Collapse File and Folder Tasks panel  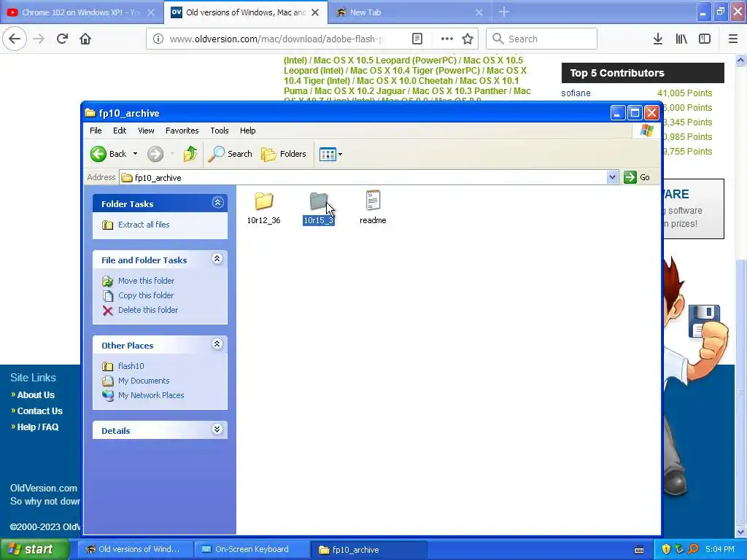[x=217, y=259]
